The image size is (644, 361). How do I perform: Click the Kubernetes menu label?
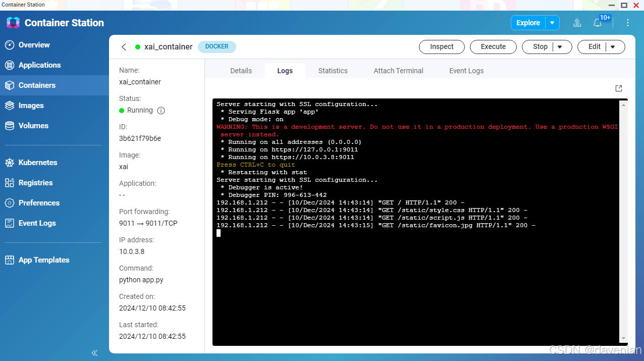pyautogui.click(x=38, y=163)
